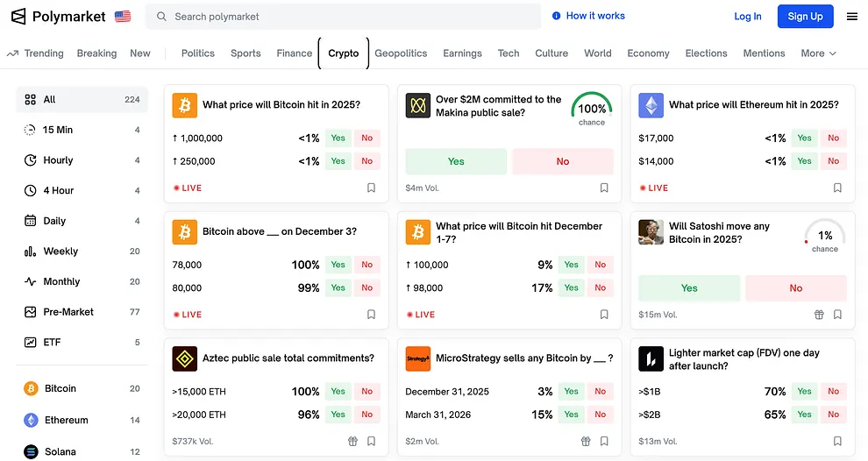Switch to the Politics tab
Screen dimensions: 868x461
(197, 53)
